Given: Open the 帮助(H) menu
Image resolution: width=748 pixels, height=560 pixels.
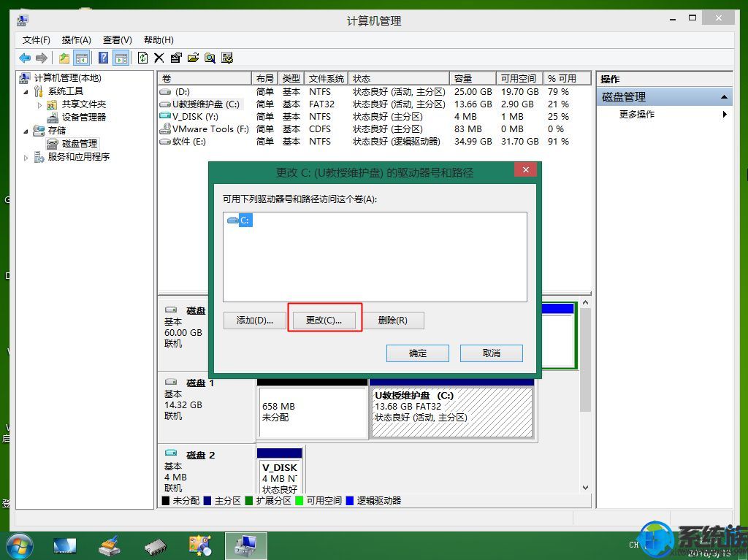Looking at the screenshot, I should pos(159,40).
